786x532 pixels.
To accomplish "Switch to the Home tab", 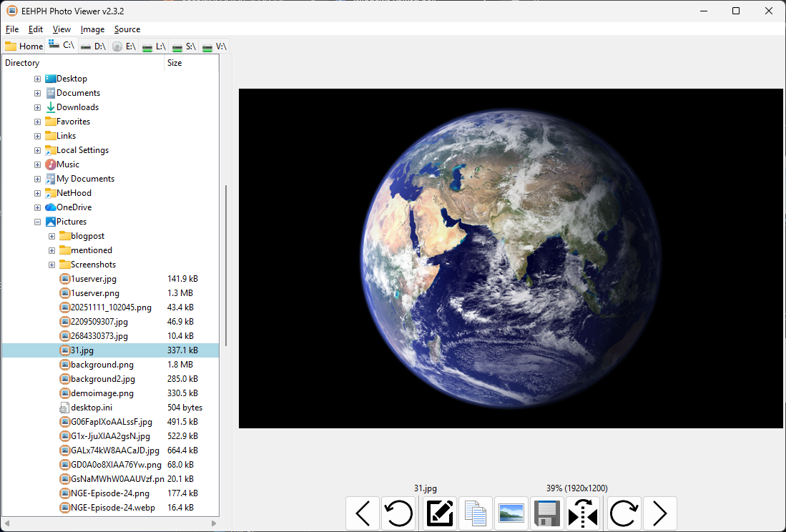I will coord(24,46).
